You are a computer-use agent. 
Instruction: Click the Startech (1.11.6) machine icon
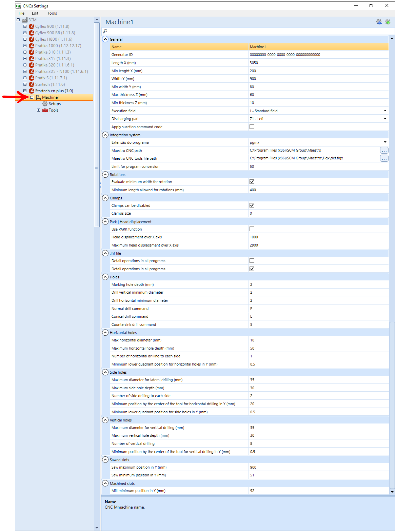coord(32,84)
